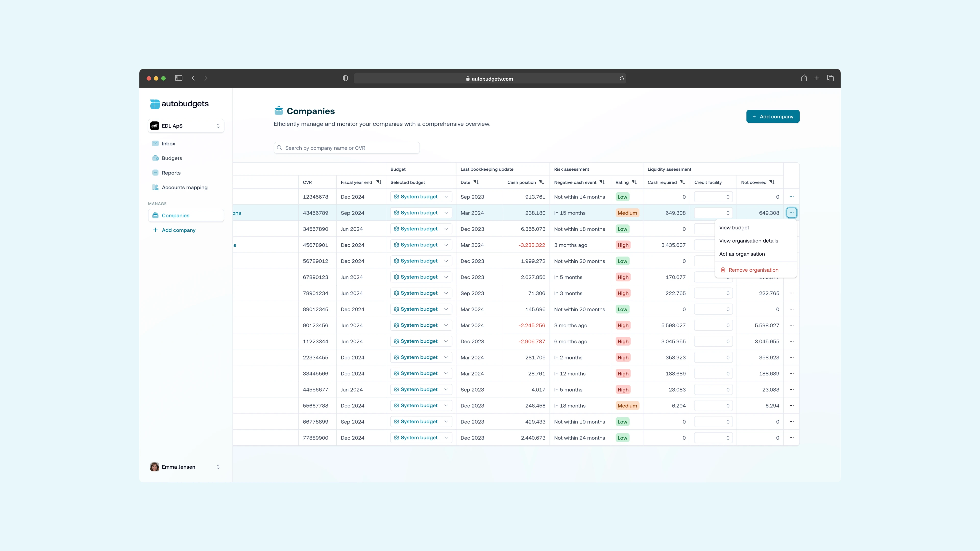This screenshot has height=551, width=980.
Task: Click the Budgets icon in sidebar
Action: (x=155, y=158)
